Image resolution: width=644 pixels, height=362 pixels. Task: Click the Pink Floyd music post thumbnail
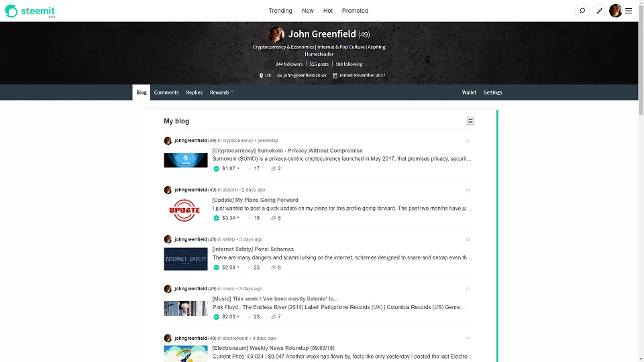pos(186,308)
